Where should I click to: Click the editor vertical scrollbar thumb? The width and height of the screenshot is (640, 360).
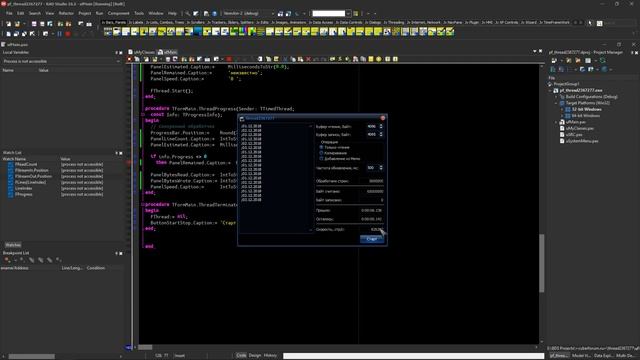[542, 263]
